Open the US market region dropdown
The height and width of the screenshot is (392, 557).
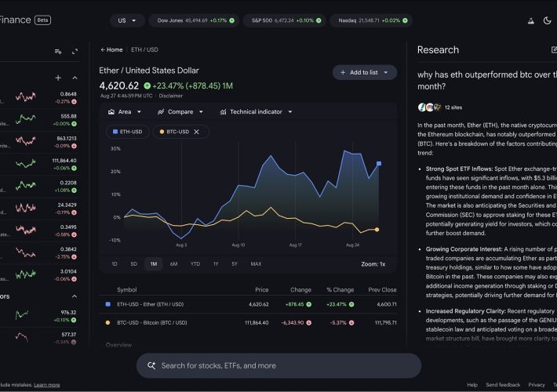coord(127,20)
